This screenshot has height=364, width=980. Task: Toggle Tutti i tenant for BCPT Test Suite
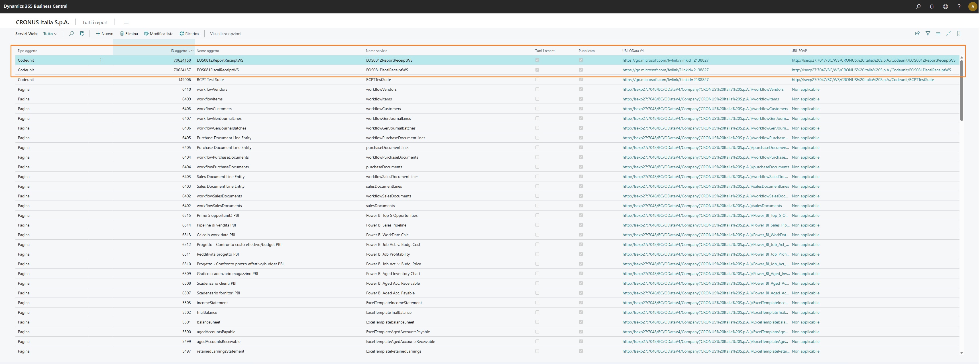[x=537, y=80]
